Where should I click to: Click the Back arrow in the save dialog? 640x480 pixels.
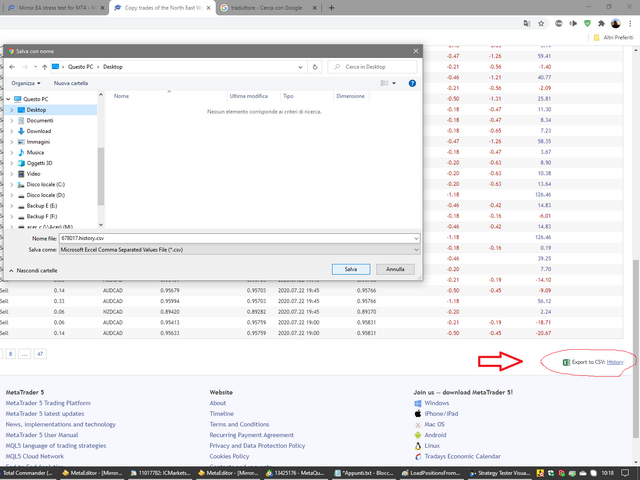pos(12,67)
